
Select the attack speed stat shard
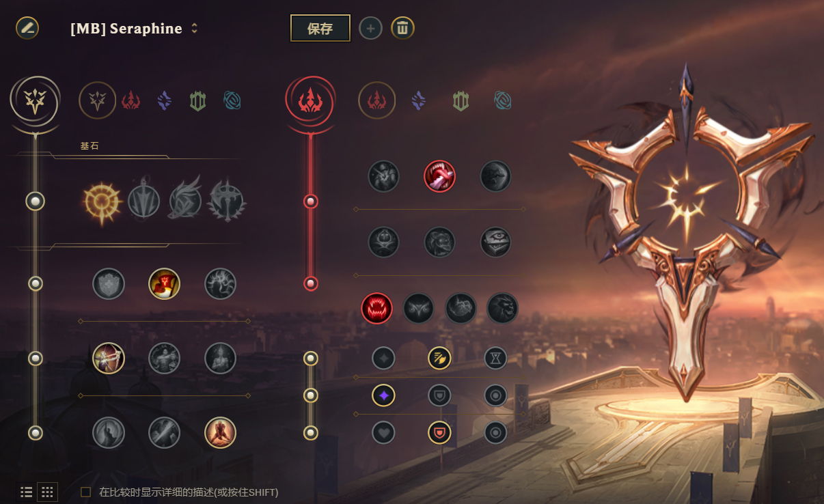point(439,358)
